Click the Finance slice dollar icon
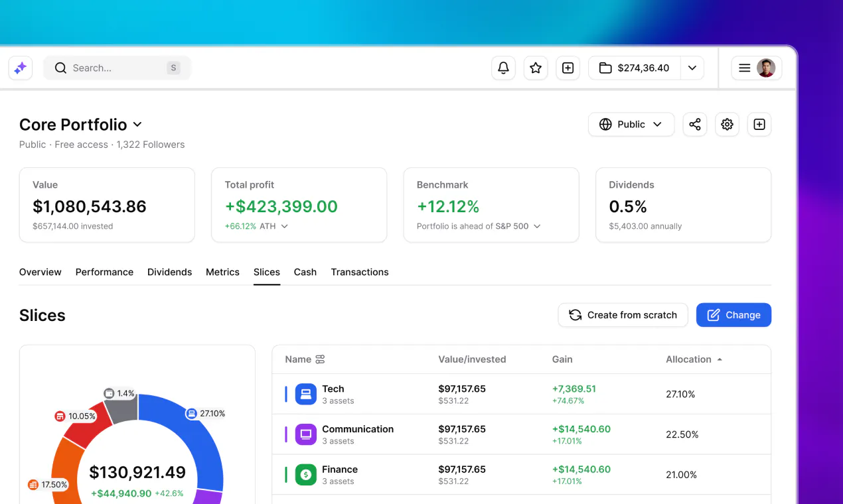 (x=306, y=475)
